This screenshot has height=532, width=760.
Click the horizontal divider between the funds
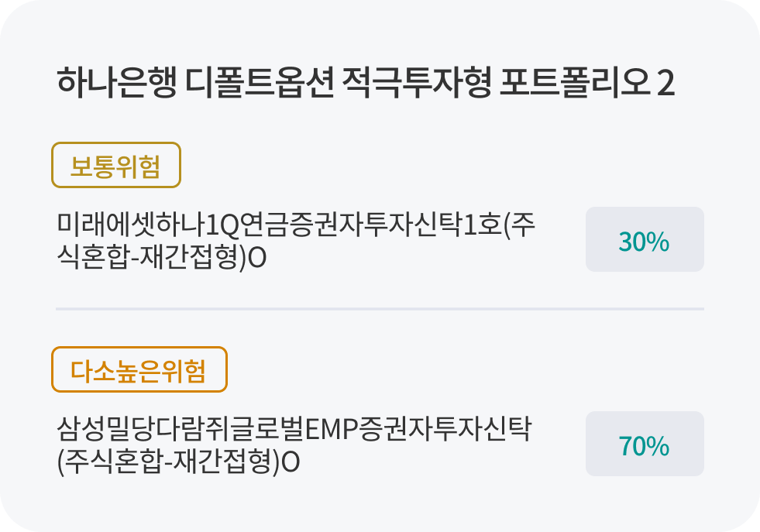[380, 309]
